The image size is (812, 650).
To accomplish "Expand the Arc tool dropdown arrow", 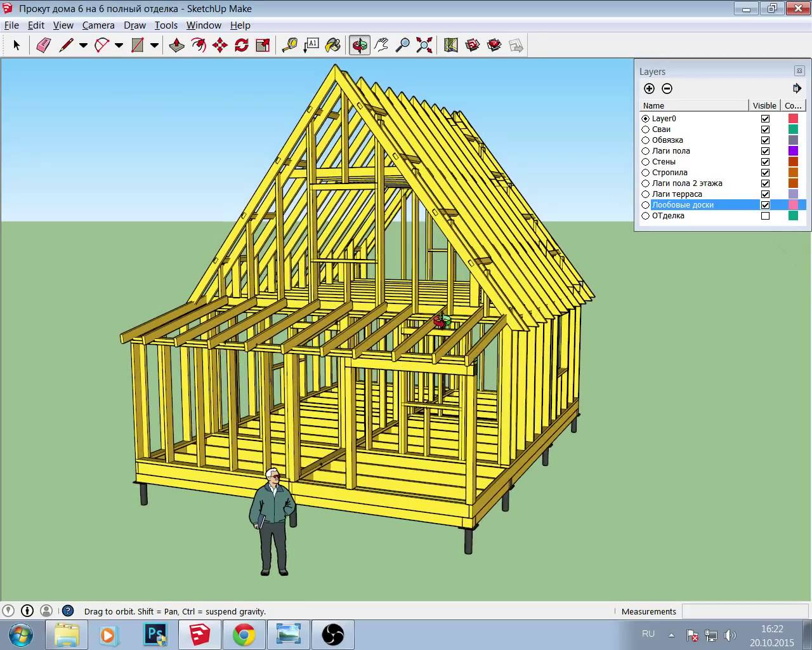I will click(119, 46).
